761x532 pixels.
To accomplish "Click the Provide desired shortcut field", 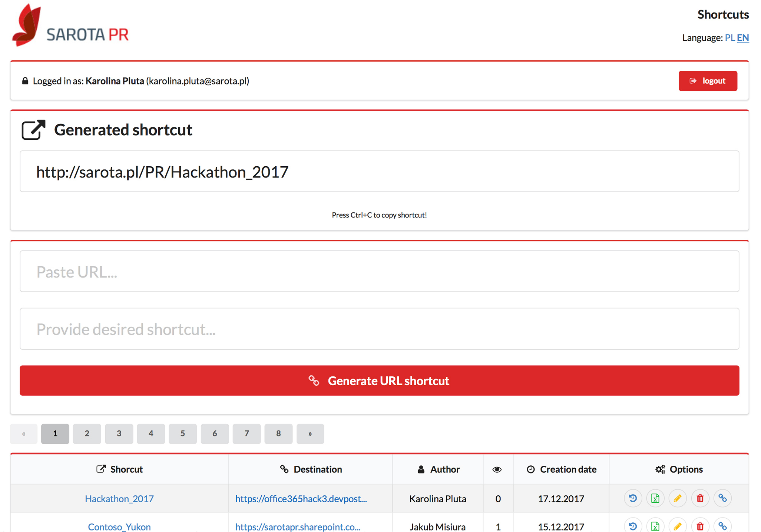I will [x=379, y=329].
